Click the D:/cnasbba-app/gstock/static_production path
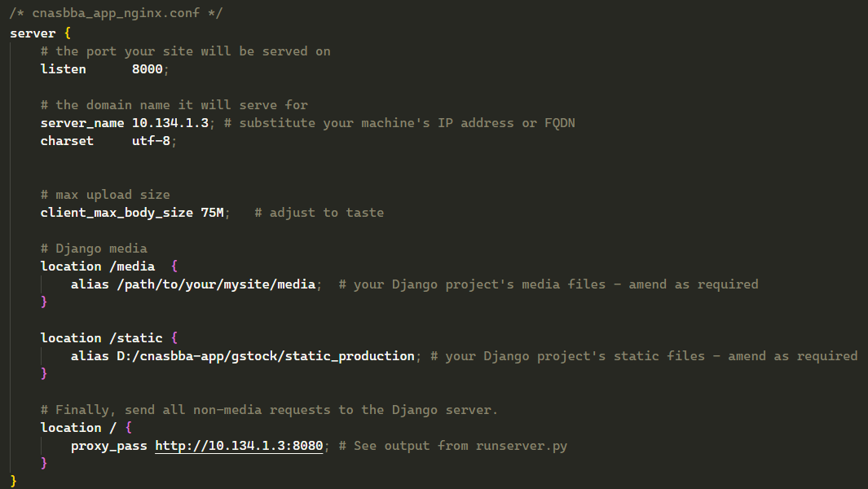Screen dimensions: 868x489 click(x=265, y=356)
